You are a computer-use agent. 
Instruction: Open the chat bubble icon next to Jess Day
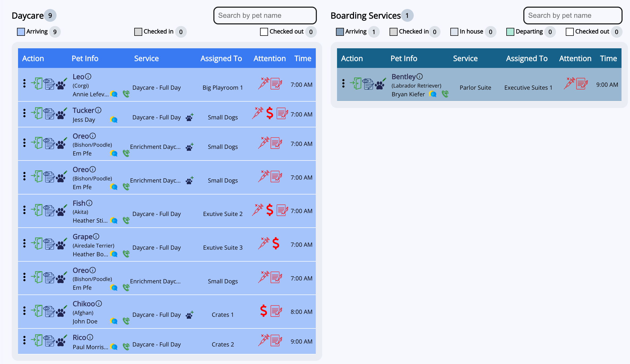[114, 120]
